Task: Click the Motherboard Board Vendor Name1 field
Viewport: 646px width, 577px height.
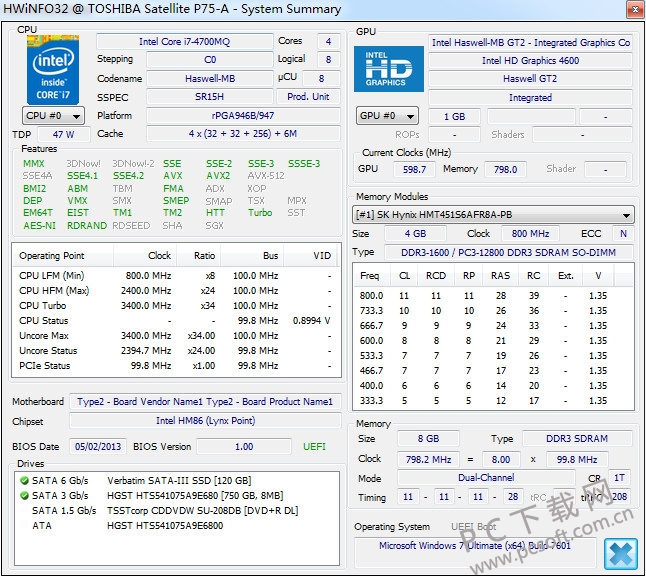Action: (205, 402)
